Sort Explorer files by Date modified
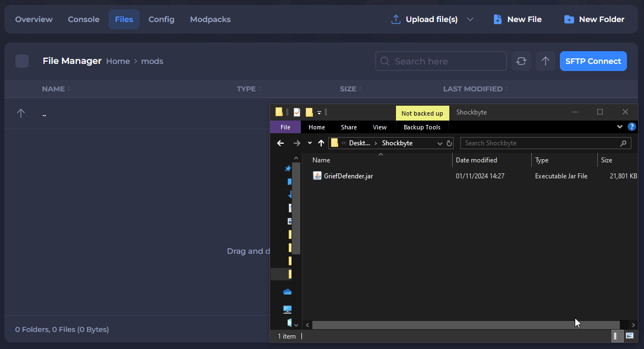Screen dimensions: 644x349 (492, 160)
